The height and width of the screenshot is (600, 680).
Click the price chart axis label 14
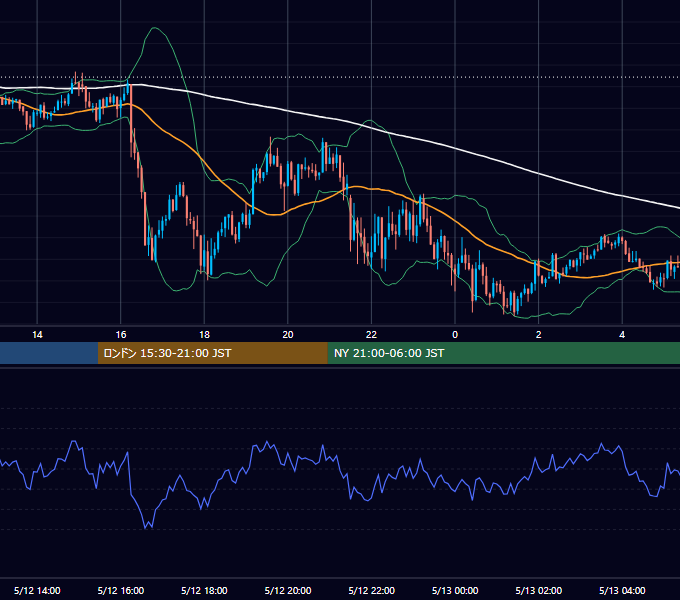(37, 335)
